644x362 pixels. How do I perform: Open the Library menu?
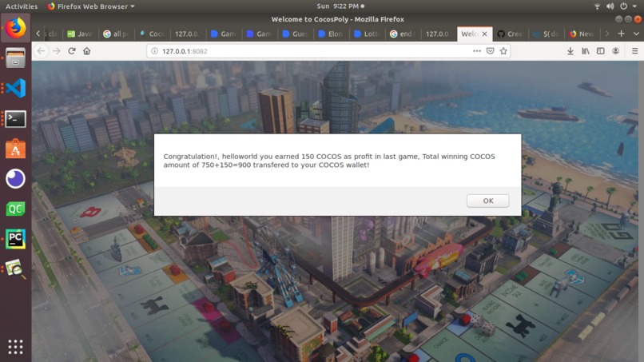tap(585, 51)
